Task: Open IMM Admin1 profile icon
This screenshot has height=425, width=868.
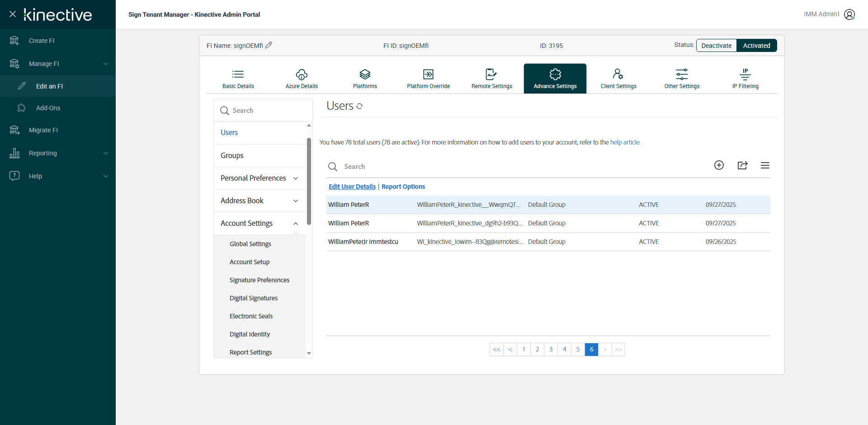Action: 849,14
